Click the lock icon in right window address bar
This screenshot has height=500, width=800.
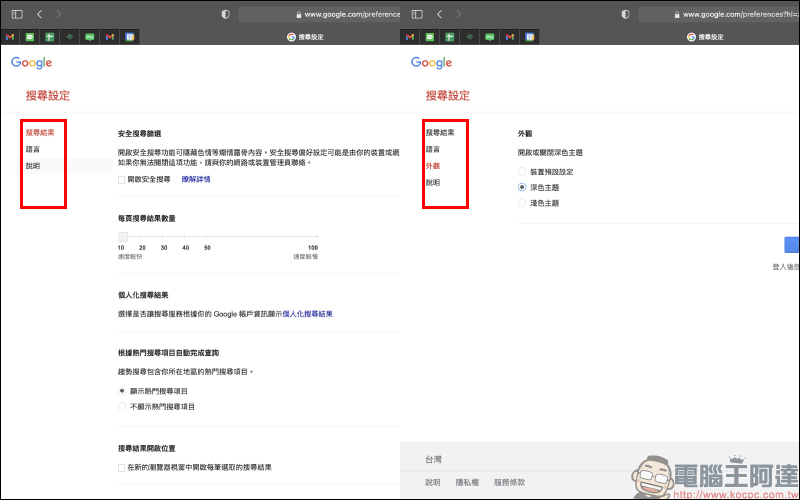[677, 15]
